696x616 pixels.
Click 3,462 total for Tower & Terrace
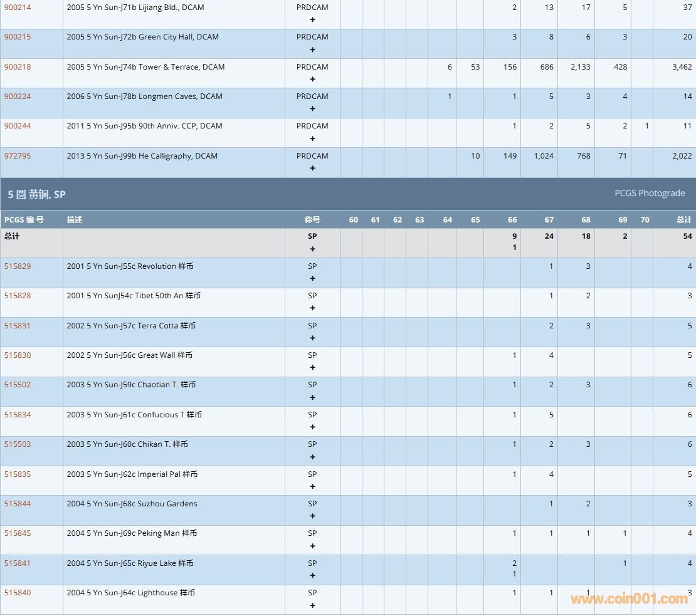coord(682,67)
